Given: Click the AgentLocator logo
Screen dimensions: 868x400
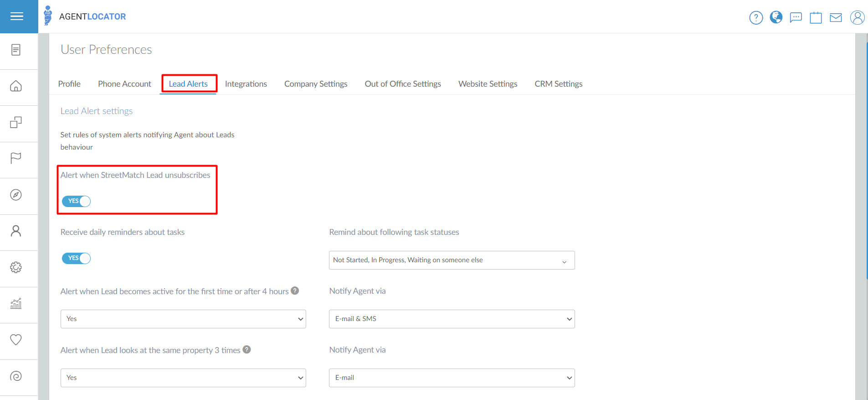Looking at the screenshot, I should tap(85, 16).
